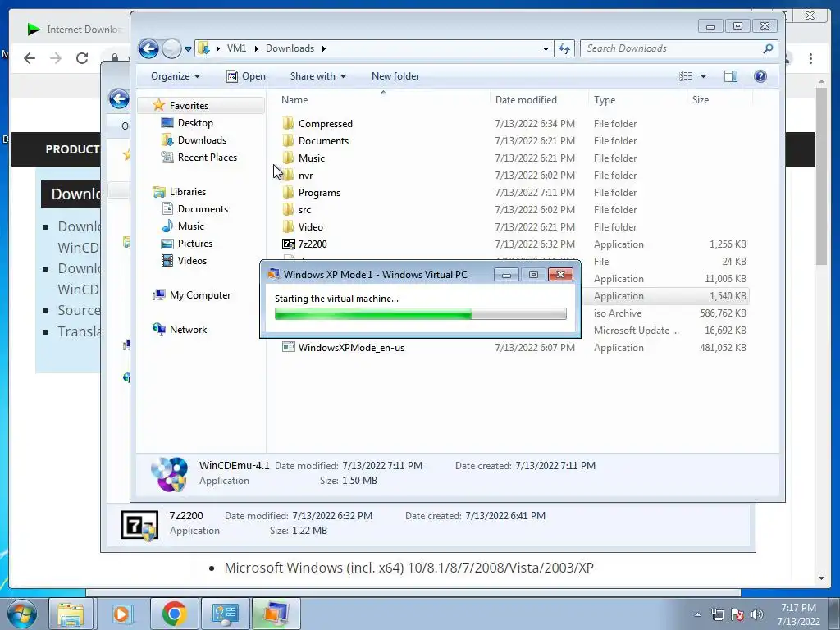Image resolution: width=840 pixels, height=630 pixels.
Task: Select Favorites in navigation pane
Action: tap(189, 106)
